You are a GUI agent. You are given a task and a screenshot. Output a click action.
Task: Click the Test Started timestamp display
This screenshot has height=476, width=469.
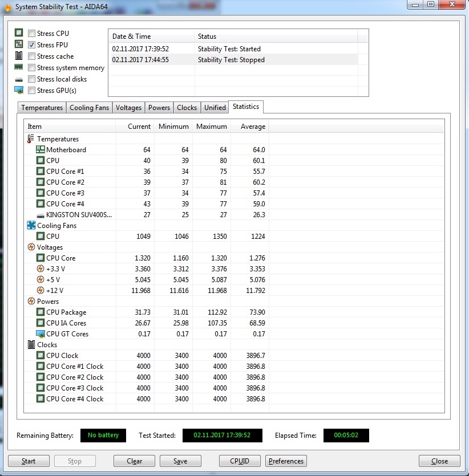pyautogui.click(x=222, y=435)
